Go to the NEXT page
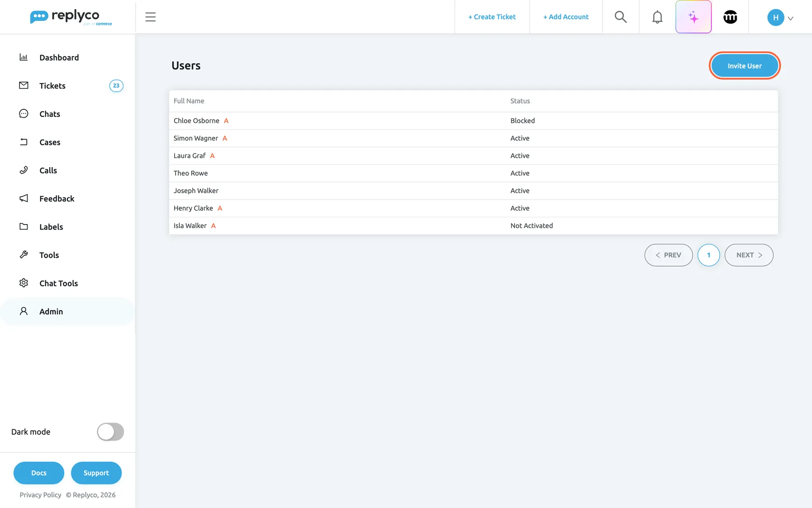Image resolution: width=812 pixels, height=508 pixels. [x=749, y=255]
